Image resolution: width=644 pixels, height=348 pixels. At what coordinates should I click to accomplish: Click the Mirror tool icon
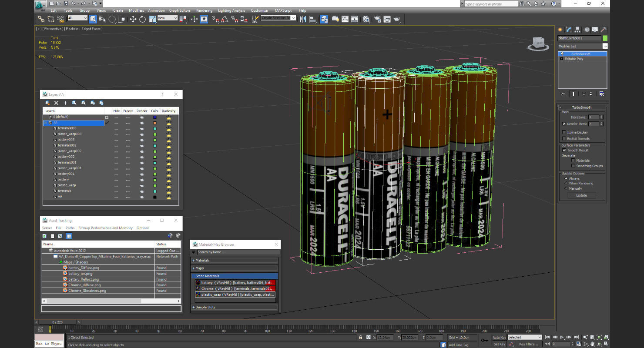(303, 19)
